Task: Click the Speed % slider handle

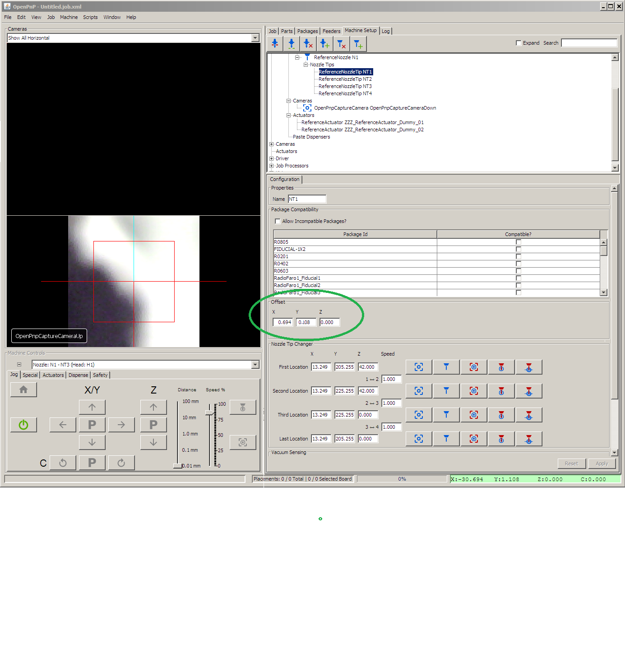Action: tap(210, 412)
